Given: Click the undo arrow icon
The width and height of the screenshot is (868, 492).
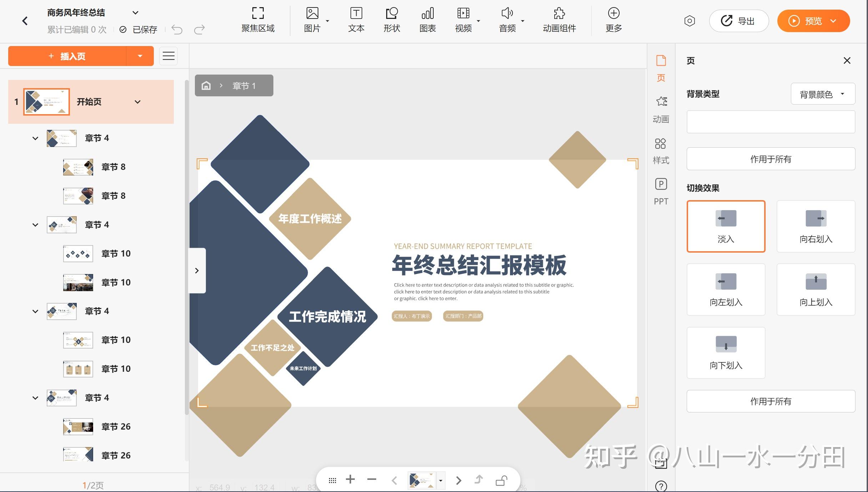Looking at the screenshot, I should coord(177,30).
